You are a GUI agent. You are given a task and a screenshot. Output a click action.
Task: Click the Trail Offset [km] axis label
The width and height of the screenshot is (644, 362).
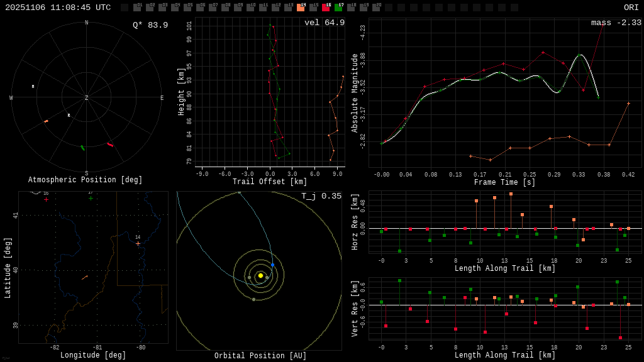[270, 182]
